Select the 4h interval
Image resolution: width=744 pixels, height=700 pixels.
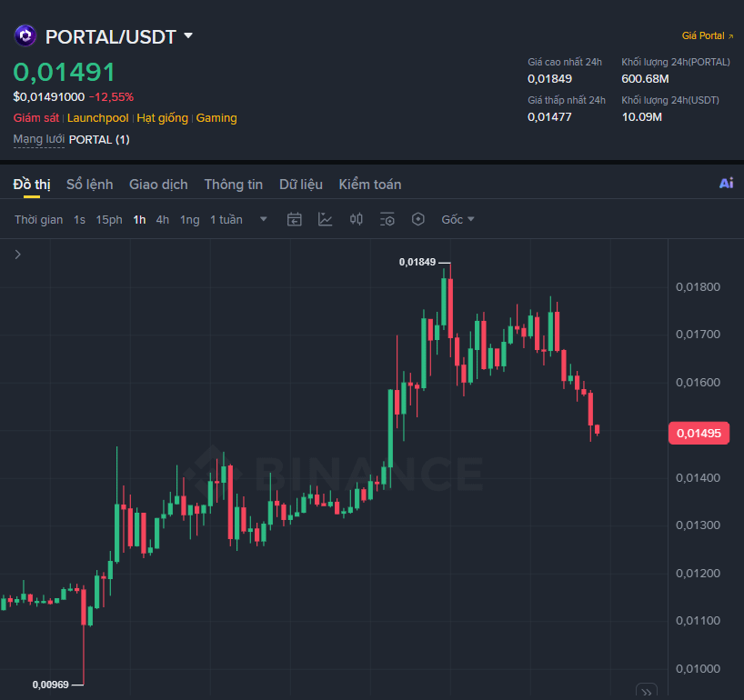[163, 220]
